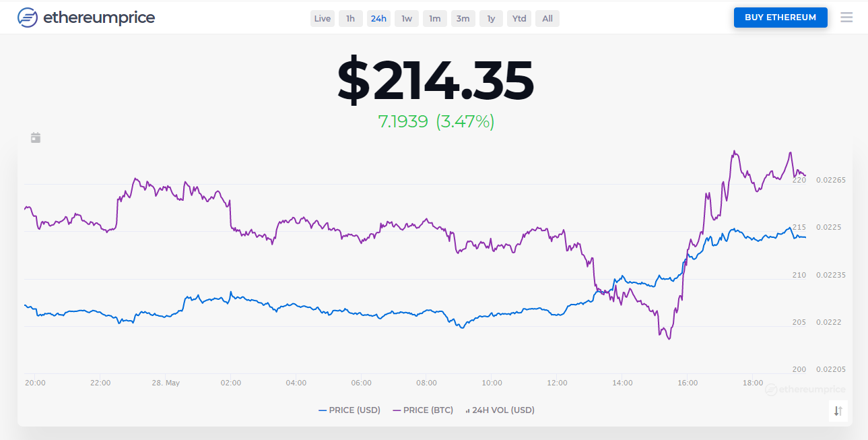Click the (3.47%) percent change
Viewport: 868px width, 440px height.
(465, 121)
